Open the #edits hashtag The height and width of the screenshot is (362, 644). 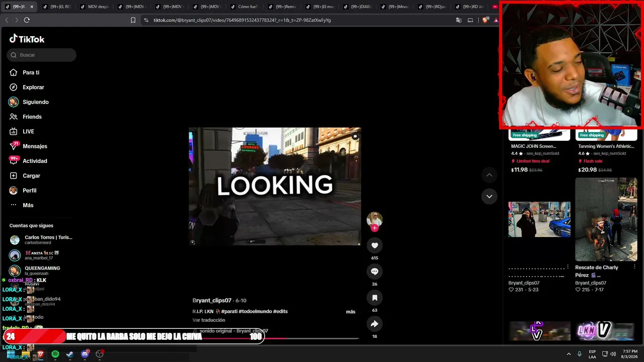(x=280, y=311)
